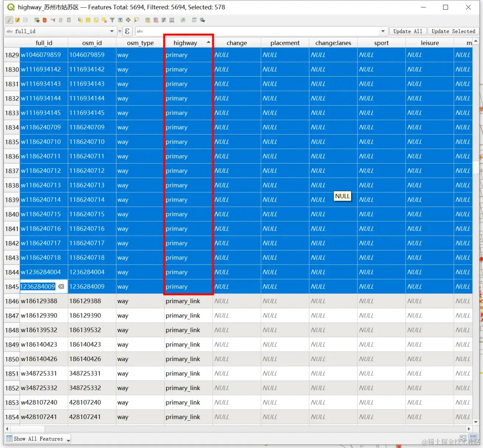Click the change column header

coord(237,43)
